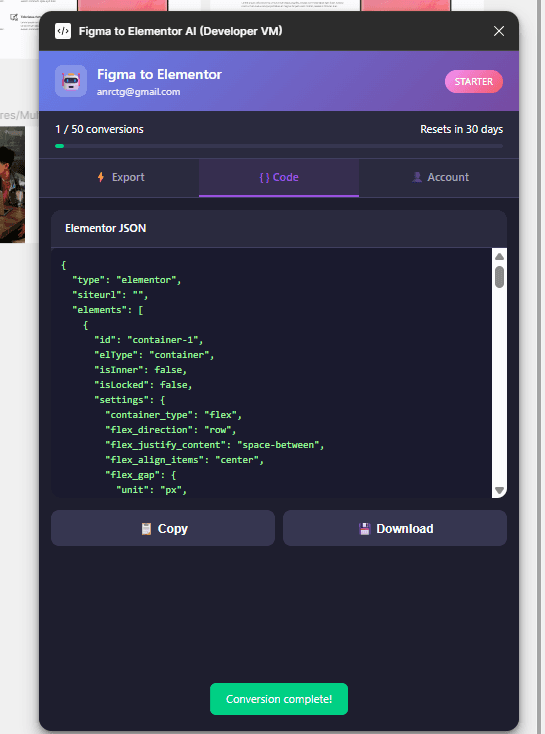Viewport: 545px width, 734px height.
Task: Click the plugin code icon in title bar
Action: coord(63,31)
